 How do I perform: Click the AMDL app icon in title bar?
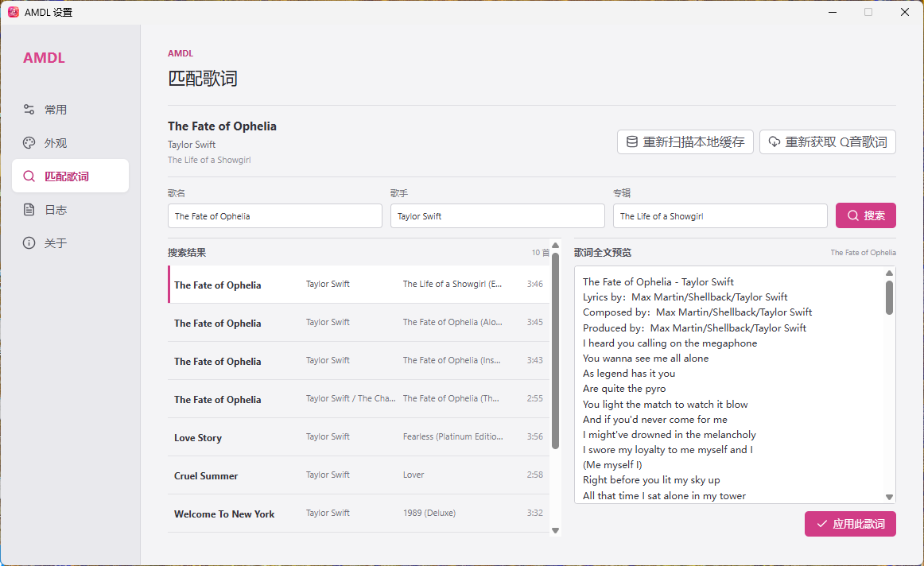tap(13, 13)
